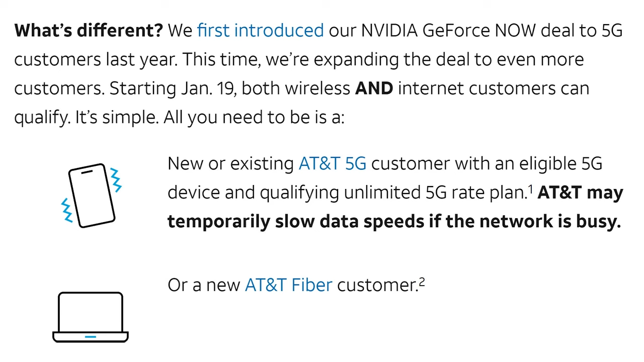Image resolution: width=644 pixels, height=362 pixels.
Task: Click "All you need to be is a:" text
Action: click(x=254, y=118)
